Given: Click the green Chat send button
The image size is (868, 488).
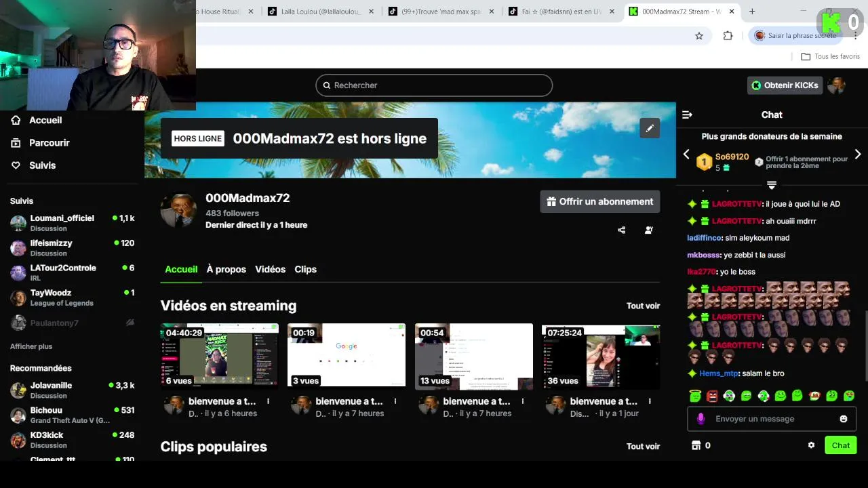Looking at the screenshot, I should 840,445.
